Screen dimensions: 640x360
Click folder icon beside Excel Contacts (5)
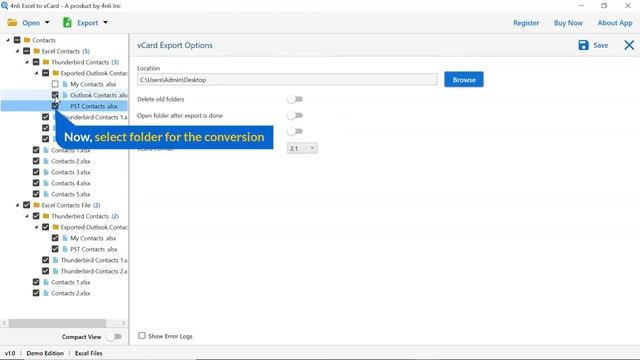37,51
